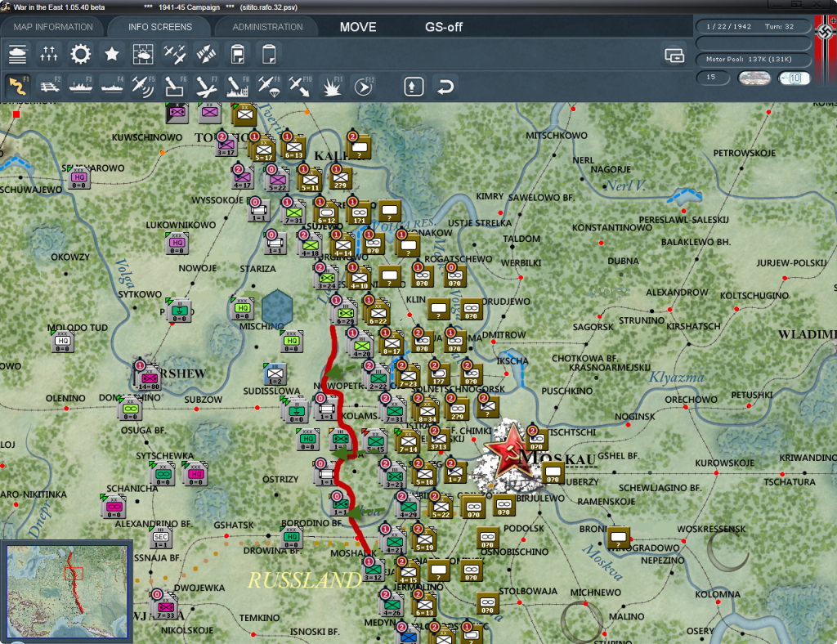Click the upload arrow box icon
The image size is (837, 644).
tap(414, 87)
